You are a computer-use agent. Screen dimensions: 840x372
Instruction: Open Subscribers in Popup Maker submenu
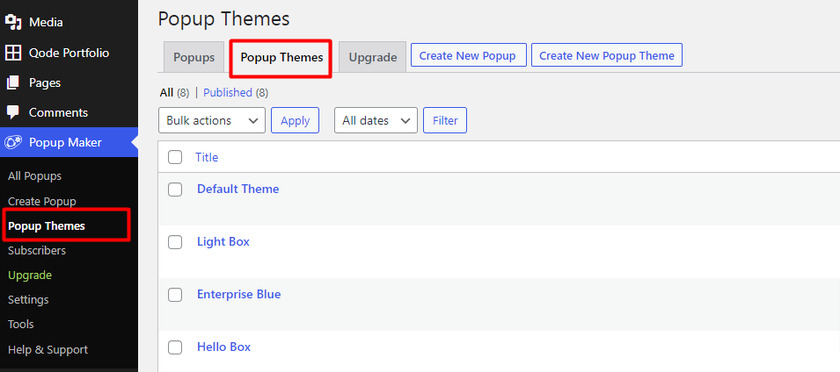[37, 250]
